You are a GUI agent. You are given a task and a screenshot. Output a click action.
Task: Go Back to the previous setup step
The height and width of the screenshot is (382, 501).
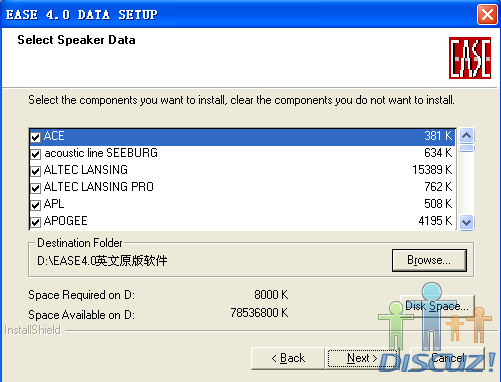(x=288, y=358)
